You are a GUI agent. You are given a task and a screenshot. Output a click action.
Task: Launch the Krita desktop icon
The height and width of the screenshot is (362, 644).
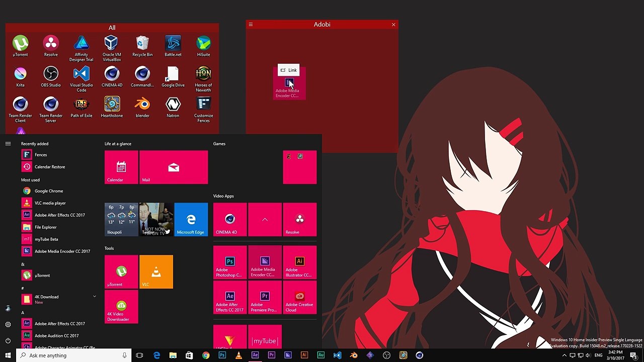click(x=20, y=76)
